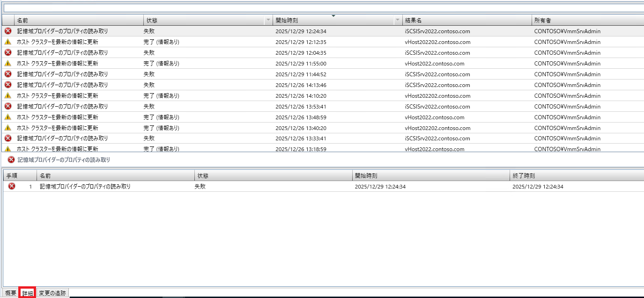The width and height of the screenshot is (644, 298).
Task: Open the 変更の追跡 tab
Action: click(x=52, y=293)
